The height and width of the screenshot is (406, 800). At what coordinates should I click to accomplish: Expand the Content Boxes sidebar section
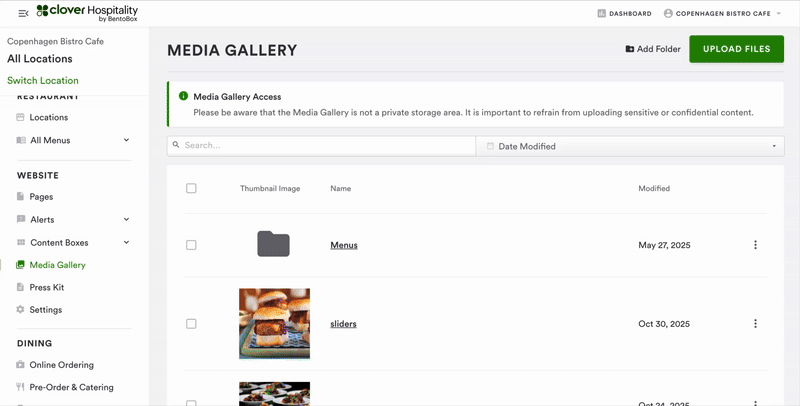[x=126, y=242]
